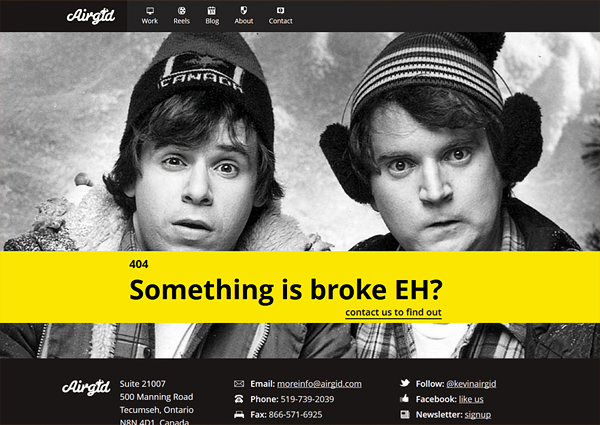
Task: Go to the Blog page
Action: click(212, 21)
